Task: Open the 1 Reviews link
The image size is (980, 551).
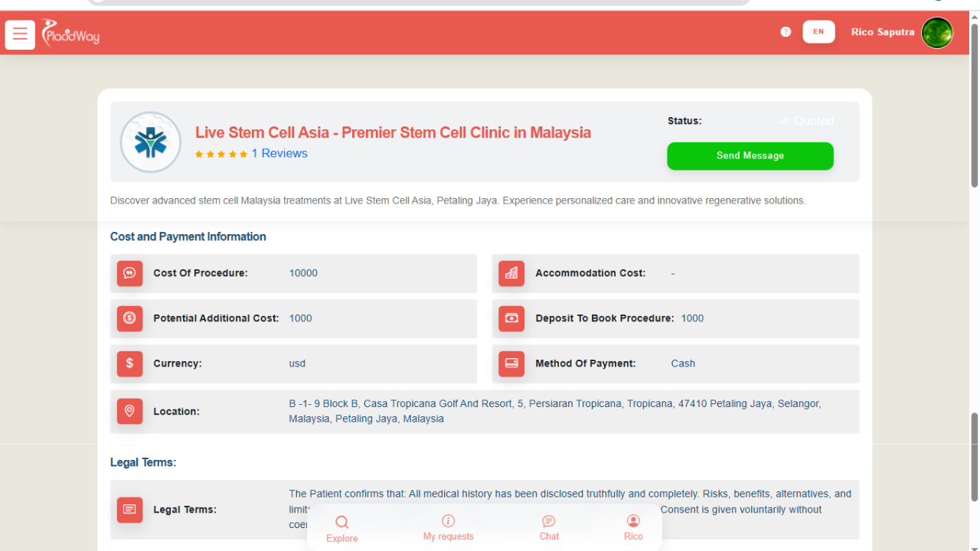Action: (279, 154)
